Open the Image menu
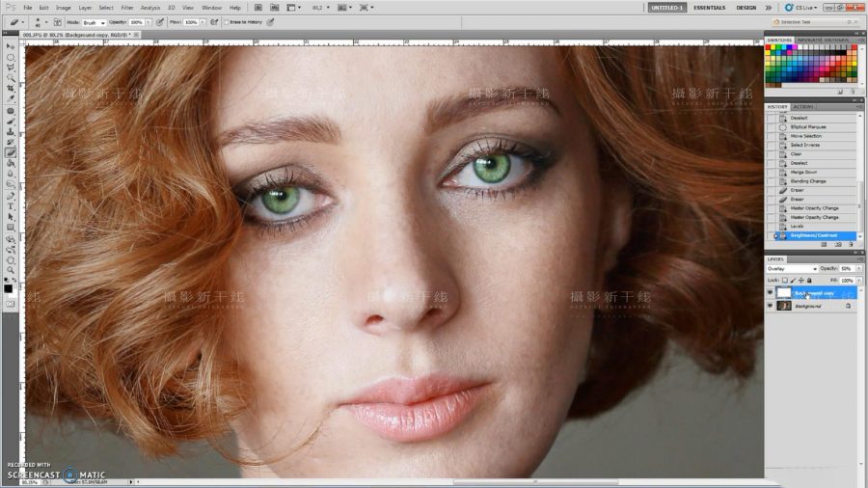Image resolution: width=868 pixels, height=488 pixels. tap(63, 8)
